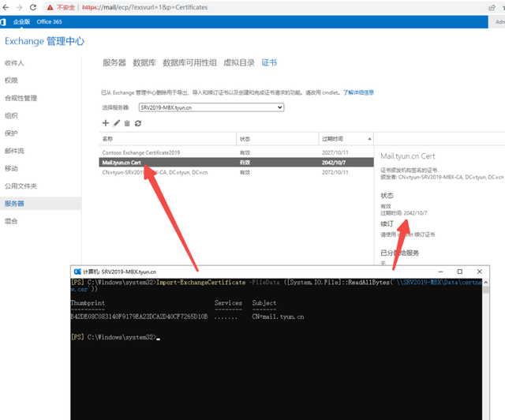The width and height of the screenshot is (505, 420).
Task: Click PowerShell window title icon
Action: (77, 272)
